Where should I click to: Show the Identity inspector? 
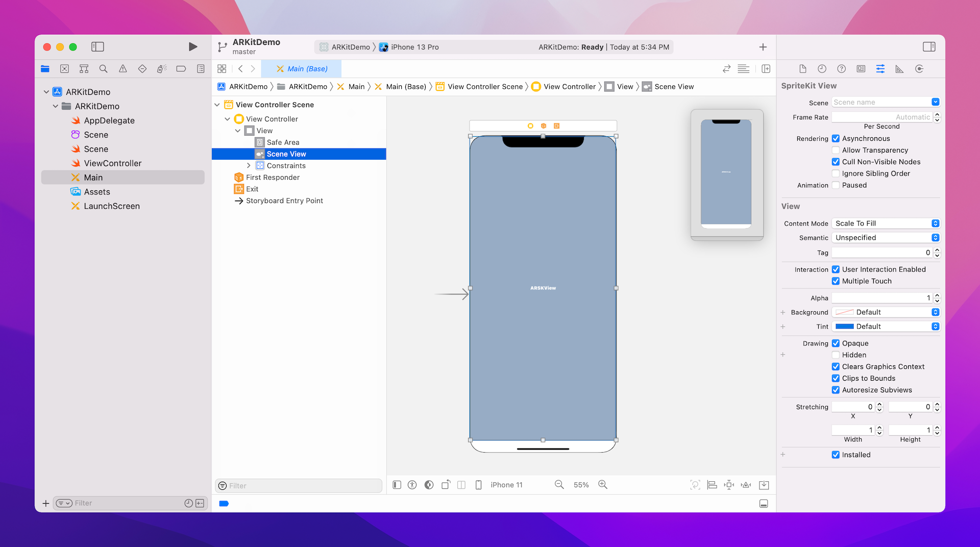861,69
